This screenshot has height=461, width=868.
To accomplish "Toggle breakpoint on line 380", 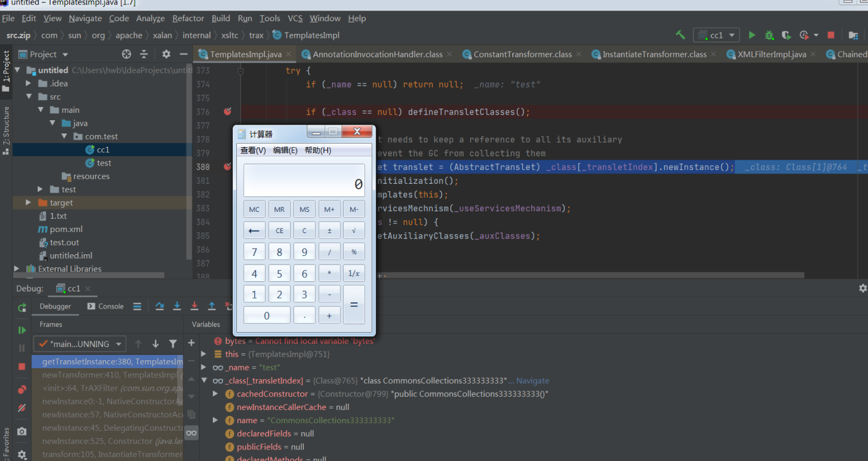I will pos(228,167).
